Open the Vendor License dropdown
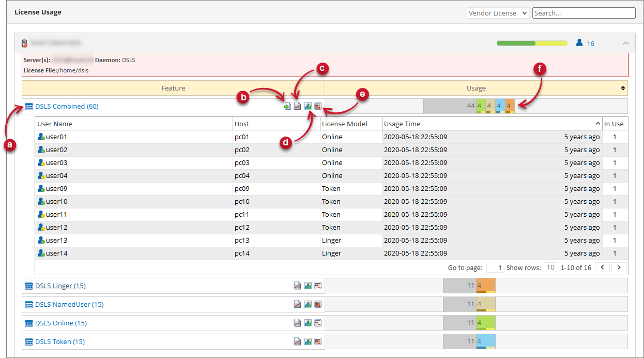This screenshot has width=644, height=358. [x=498, y=13]
